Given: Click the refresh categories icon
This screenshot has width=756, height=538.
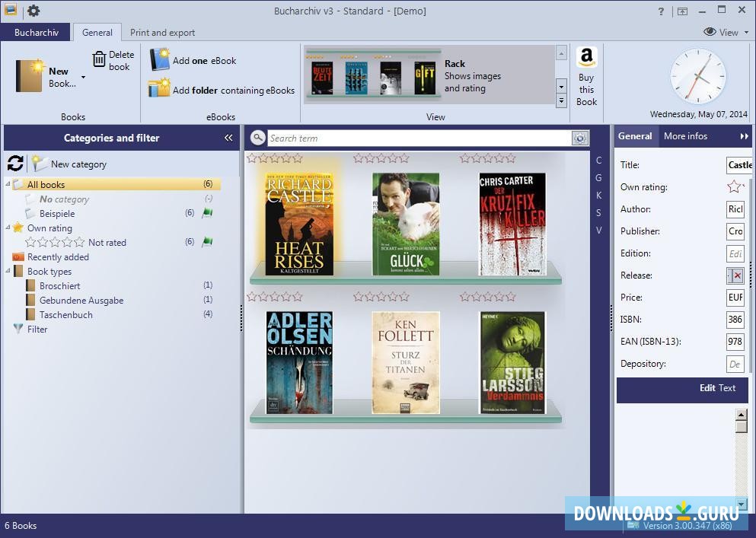Looking at the screenshot, I should point(15,163).
